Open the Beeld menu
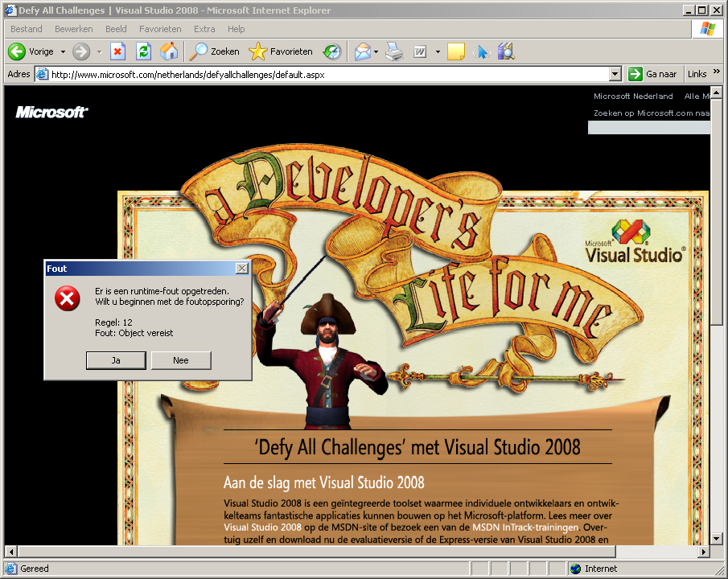The width and height of the screenshot is (728, 579). (116, 29)
